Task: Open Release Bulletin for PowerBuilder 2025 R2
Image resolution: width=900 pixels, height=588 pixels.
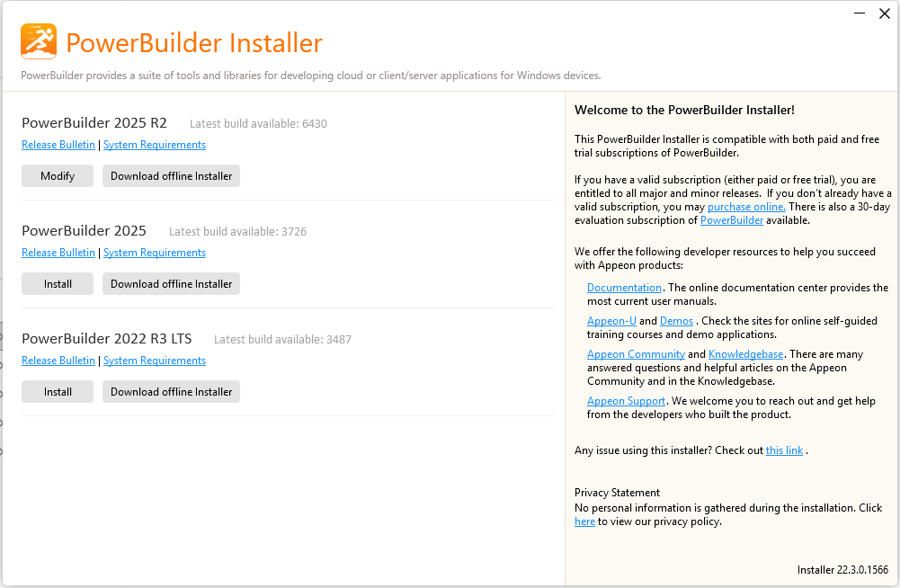Action: [x=58, y=145]
